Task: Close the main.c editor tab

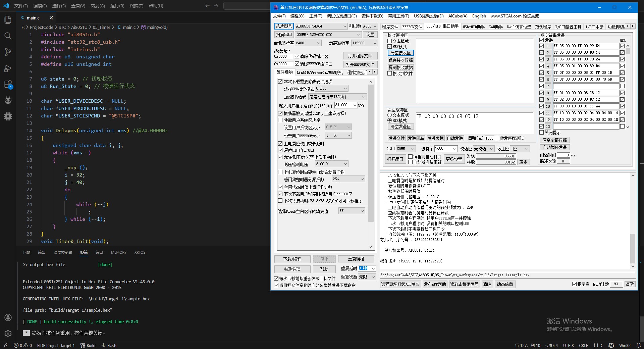Action: click(51, 18)
